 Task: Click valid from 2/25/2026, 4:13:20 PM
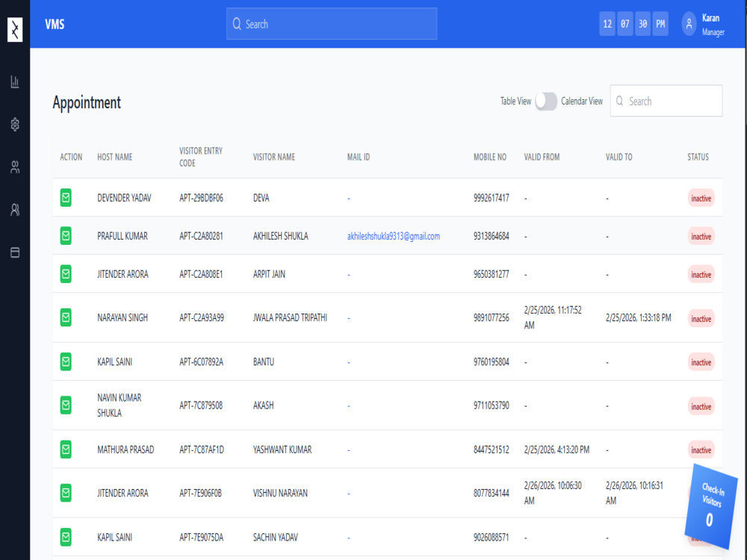[x=557, y=449]
